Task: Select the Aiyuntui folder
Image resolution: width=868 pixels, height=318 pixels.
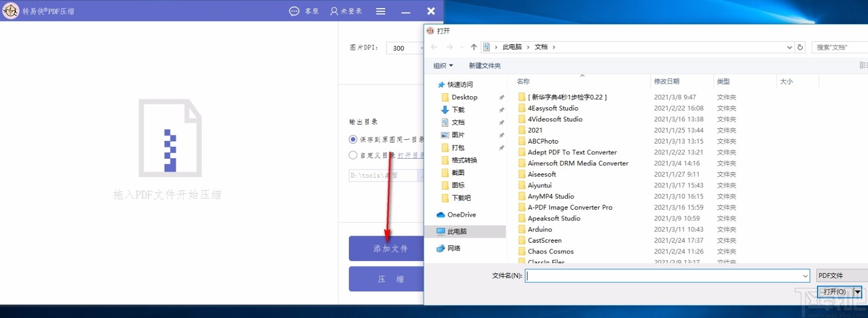Action: pos(540,185)
